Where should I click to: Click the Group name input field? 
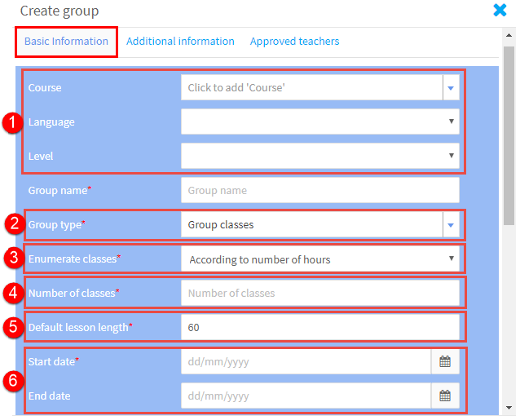click(320, 190)
